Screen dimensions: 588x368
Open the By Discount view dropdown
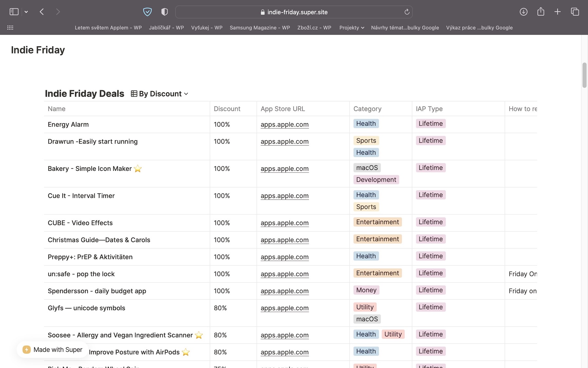tap(160, 94)
